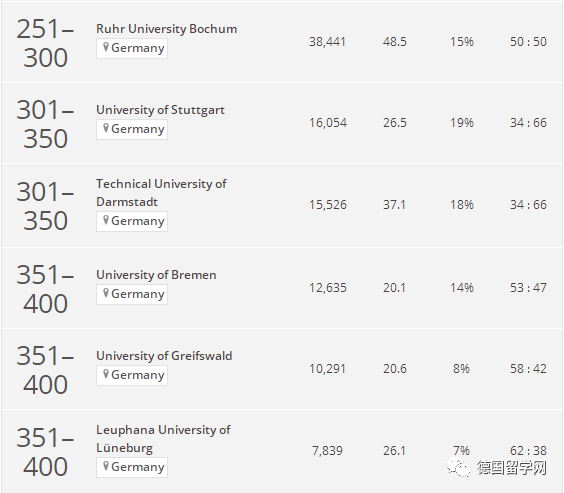Click Germany tag under Technical University of Darmstadt

(x=132, y=221)
